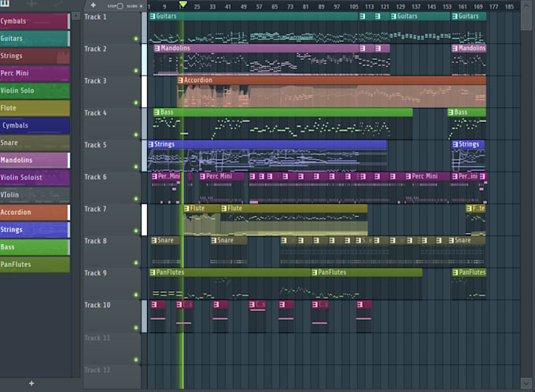
Task: Toggle the Track 7 mute light
Action: (136, 231)
